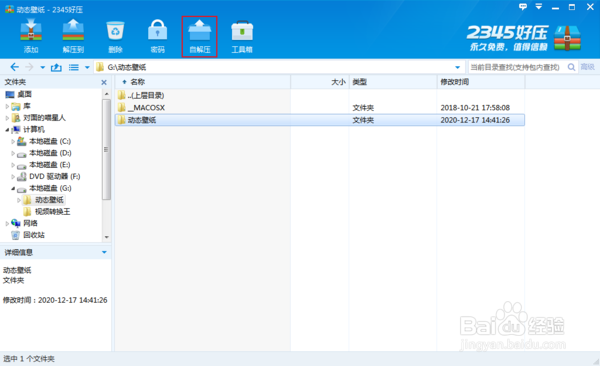600x366 pixels.
Task: Click date 2018-10-21 17:58:08 cell
Action: [475, 108]
